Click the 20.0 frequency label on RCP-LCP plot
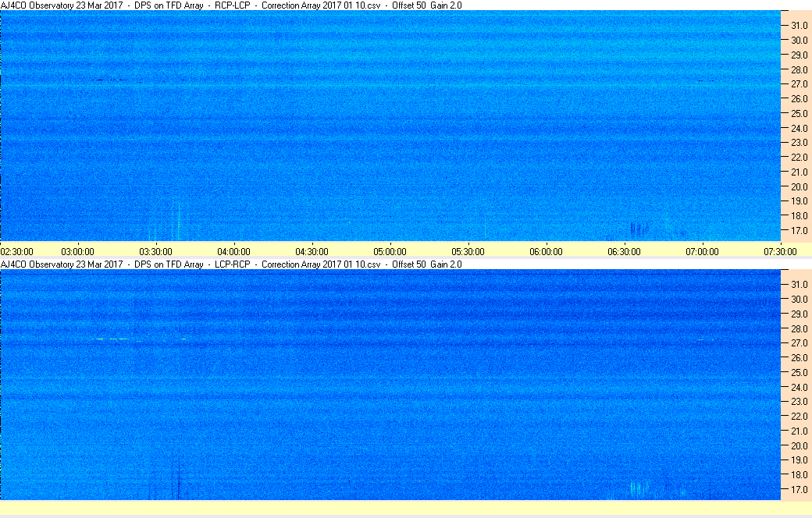The width and height of the screenshot is (812, 518). point(799,186)
